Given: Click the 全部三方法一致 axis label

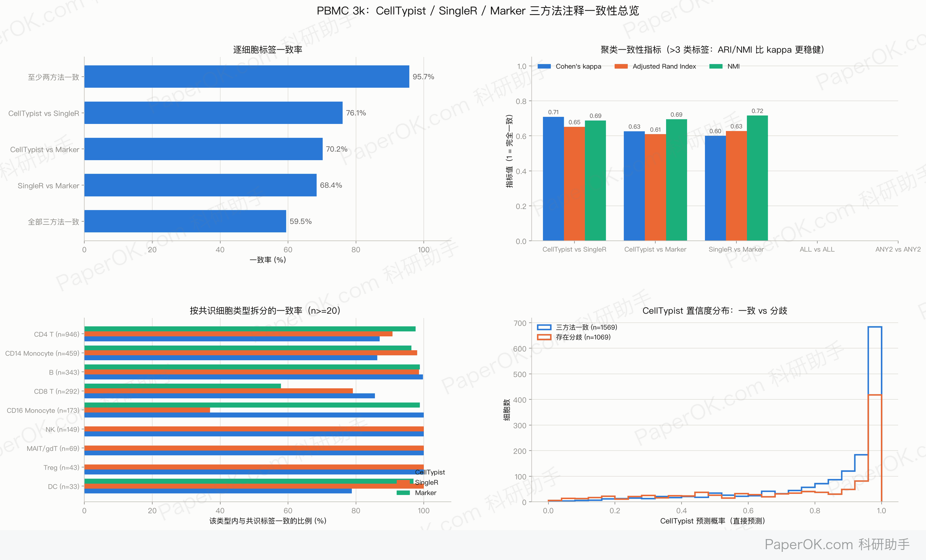Looking at the screenshot, I should pyautogui.click(x=53, y=222).
